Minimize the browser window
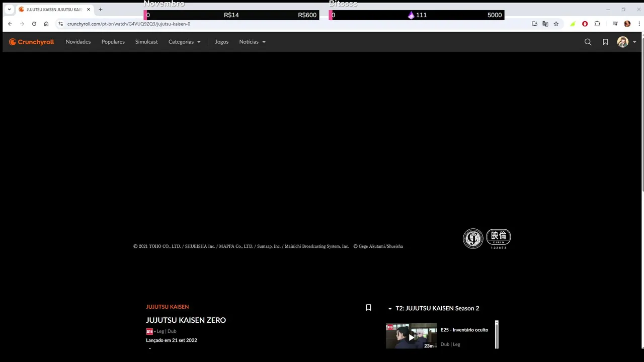 click(x=608, y=9)
